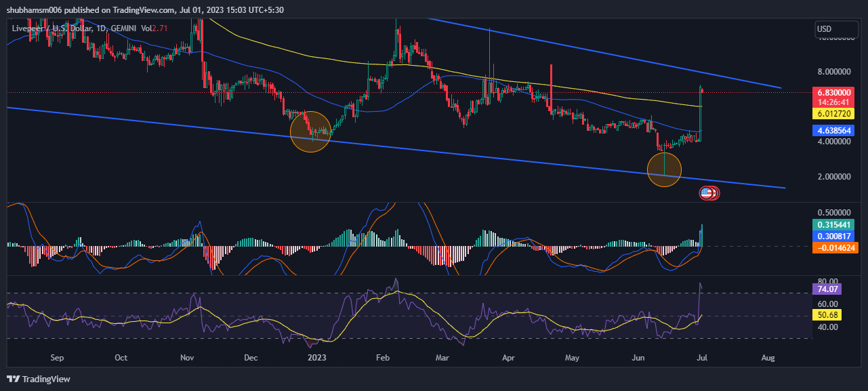Screen dimensions: 868x391
Task: Click the 2.000000 price axis label
Action: pos(835,176)
